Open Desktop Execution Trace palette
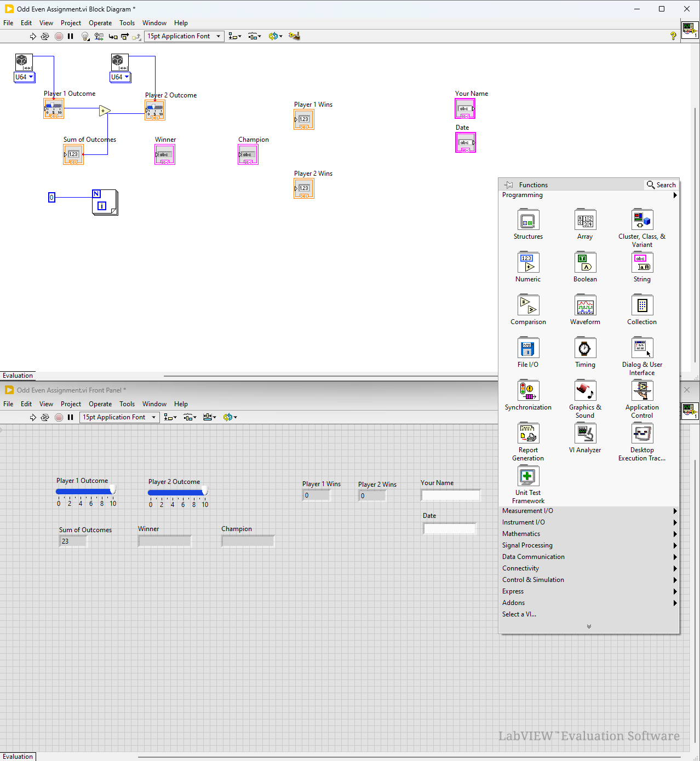This screenshot has width=700, height=761. point(642,442)
